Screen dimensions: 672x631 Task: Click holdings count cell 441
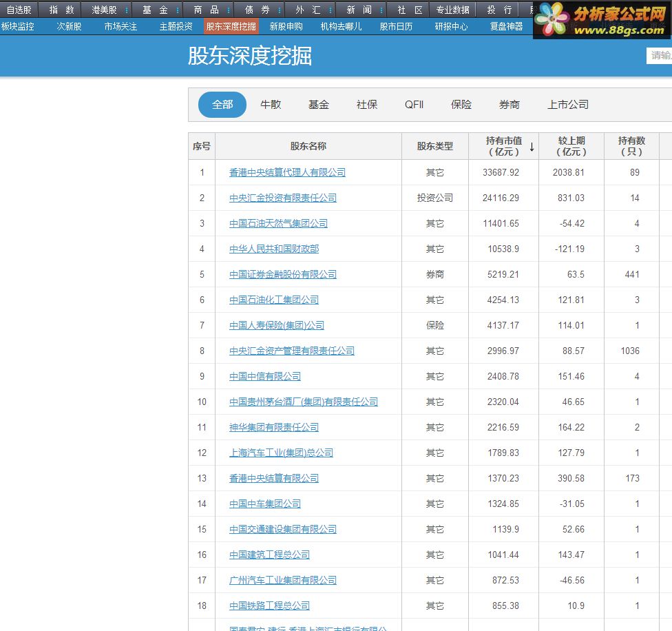[x=632, y=274]
